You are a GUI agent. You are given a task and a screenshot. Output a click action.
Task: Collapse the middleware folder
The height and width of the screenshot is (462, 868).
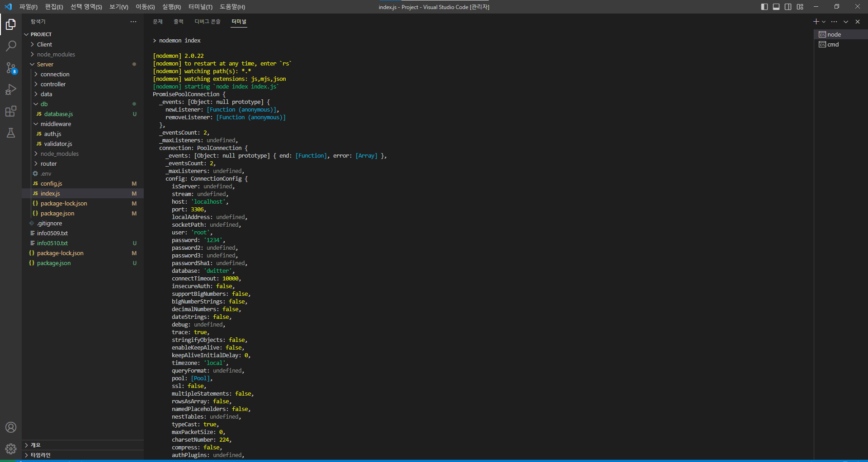pyautogui.click(x=83, y=124)
